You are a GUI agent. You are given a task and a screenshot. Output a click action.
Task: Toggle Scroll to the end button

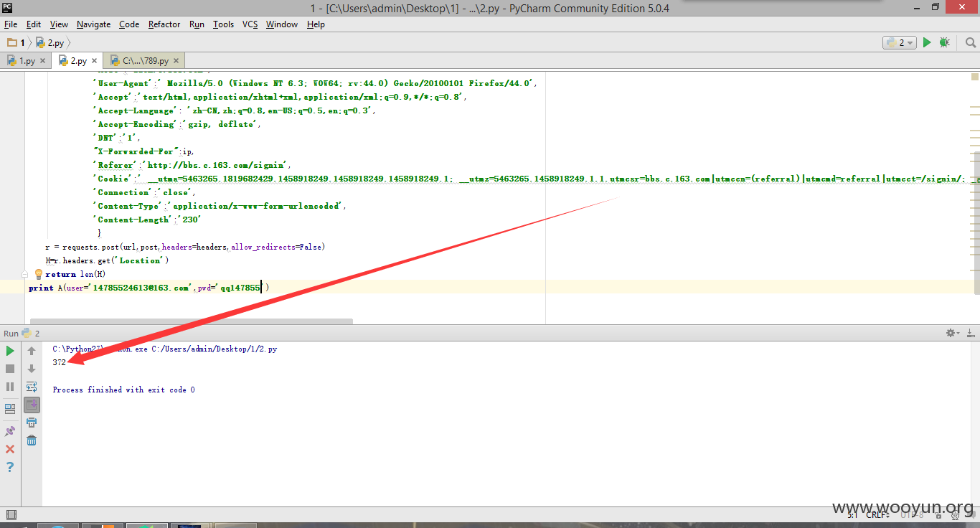(x=32, y=405)
